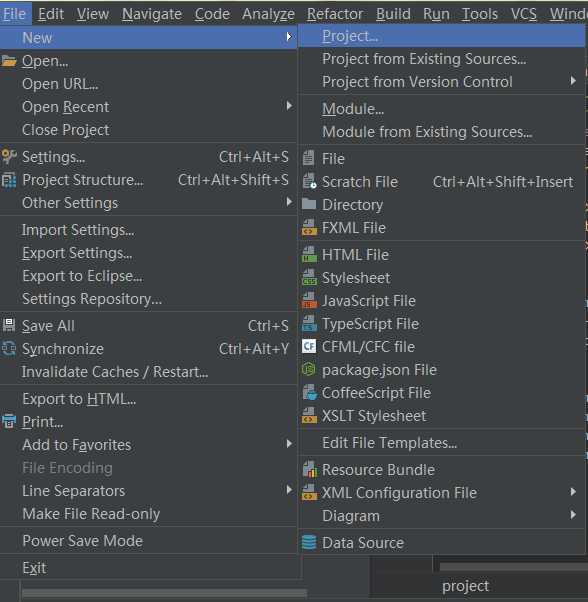Open the Run menu
Screen dimensions: 588x602
(x=436, y=14)
